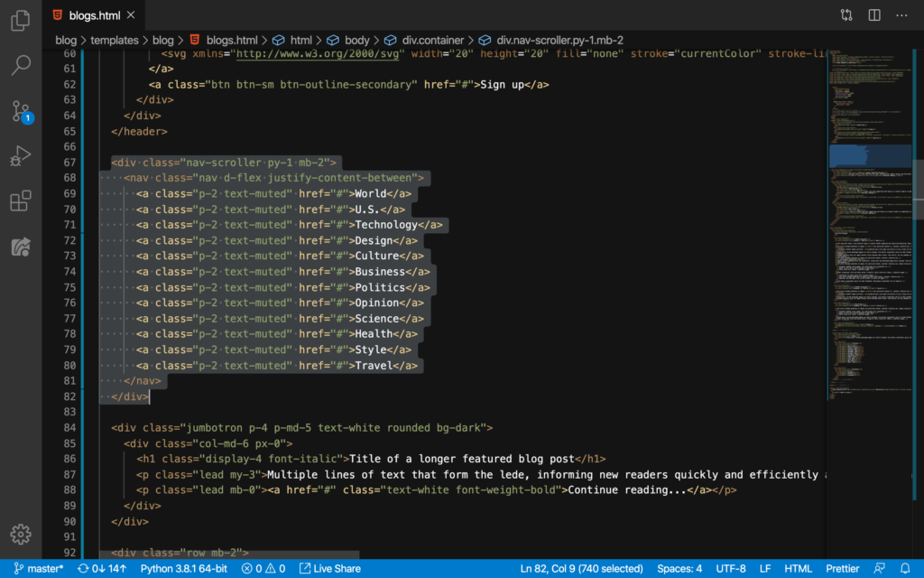This screenshot has width=924, height=578.
Task: Click the minimap highlighted viewport slider
Action: click(871, 156)
